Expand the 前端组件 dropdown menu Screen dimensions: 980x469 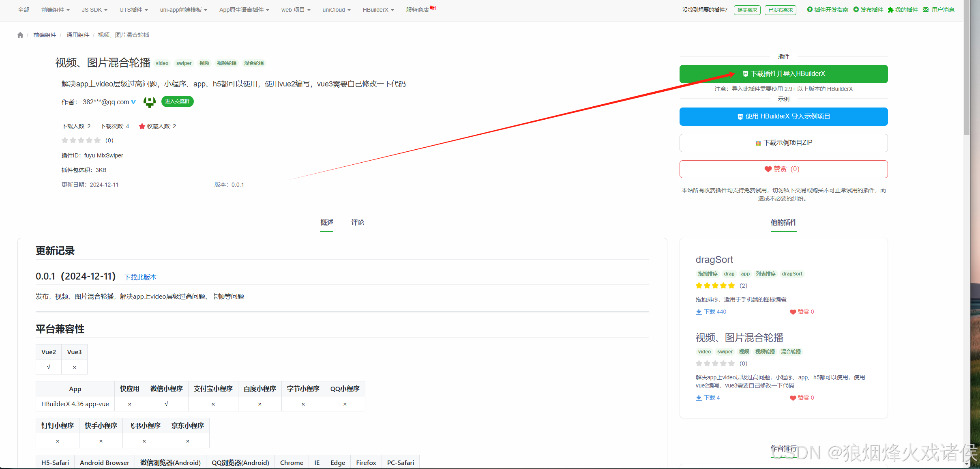coord(55,10)
